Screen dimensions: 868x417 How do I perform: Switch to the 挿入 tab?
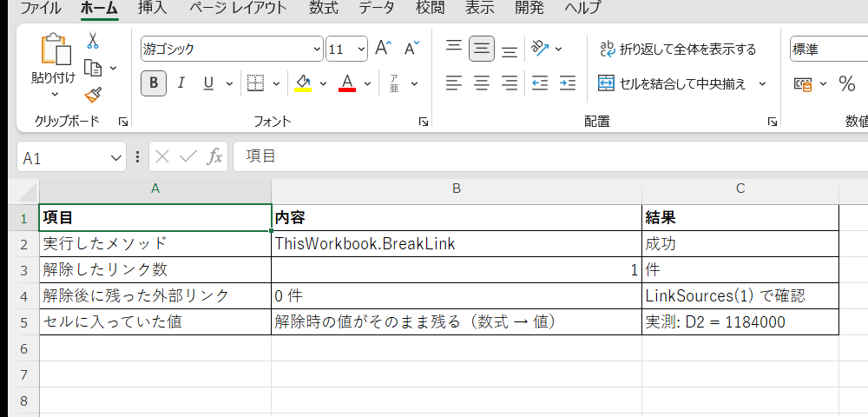pyautogui.click(x=151, y=8)
